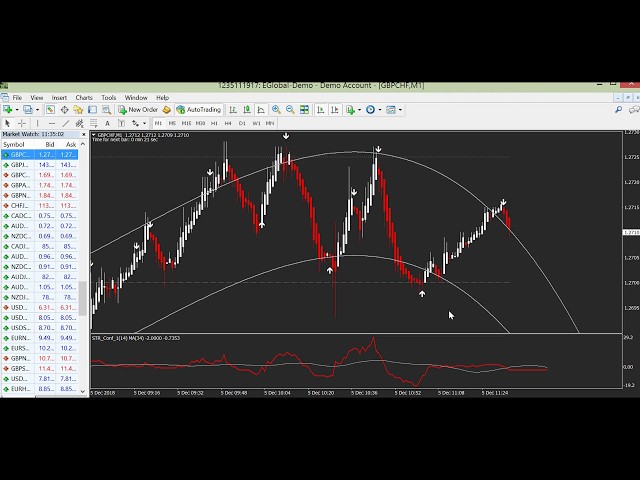The height and width of the screenshot is (480, 640).
Task: Select the text label tool
Action: coord(107,123)
